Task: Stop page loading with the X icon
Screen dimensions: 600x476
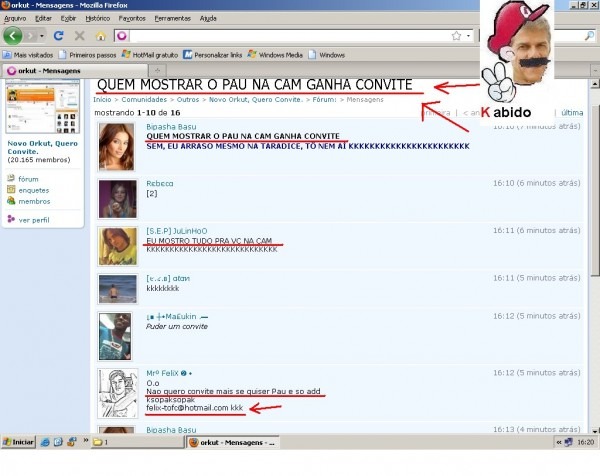Action: click(x=78, y=36)
